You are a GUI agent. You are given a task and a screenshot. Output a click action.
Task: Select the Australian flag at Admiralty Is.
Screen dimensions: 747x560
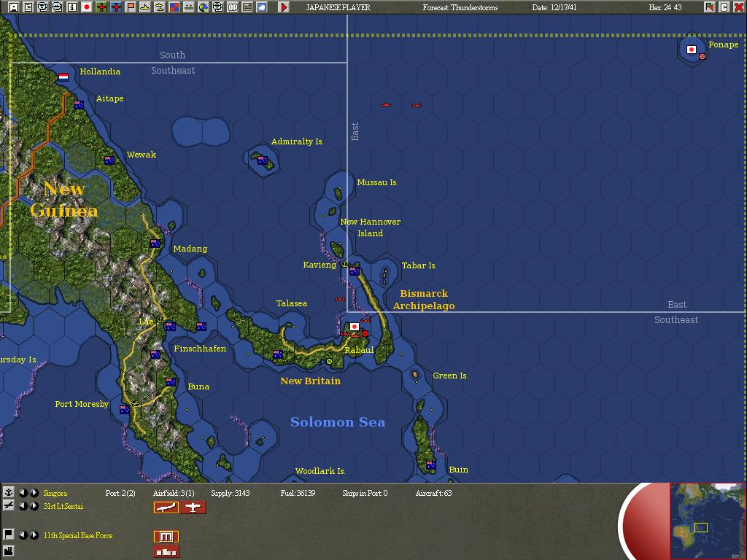(x=263, y=160)
